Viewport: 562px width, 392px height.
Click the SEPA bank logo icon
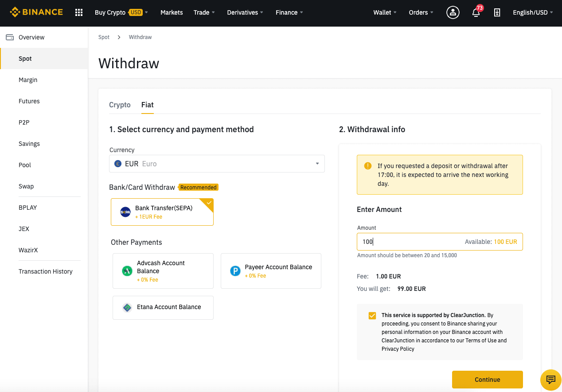point(125,212)
